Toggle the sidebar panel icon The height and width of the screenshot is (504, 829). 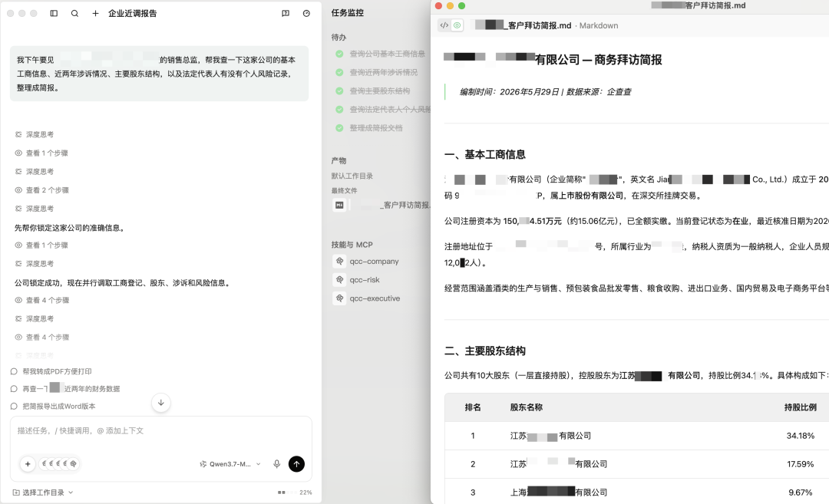tap(54, 13)
